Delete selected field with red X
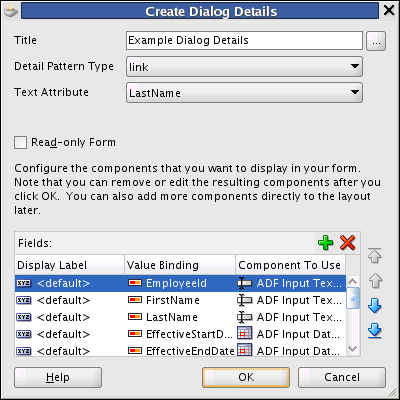Image resolution: width=400 pixels, height=400 pixels. click(347, 243)
